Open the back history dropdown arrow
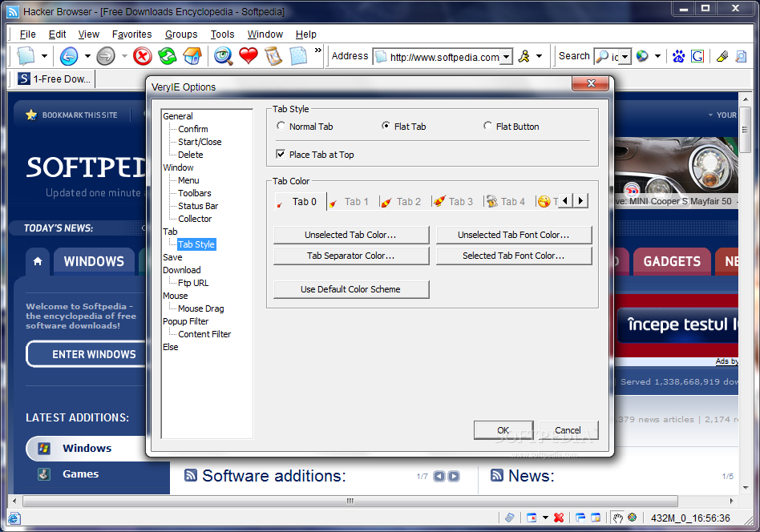The height and width of the screenshot is (532, 760). coord(87,56)
